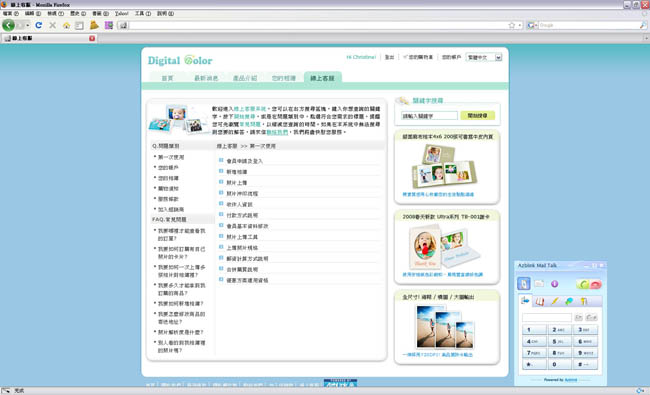Click the clear-all key at dial input's right
The width and height of the screenshot is (650, 395).
(591, 317)
